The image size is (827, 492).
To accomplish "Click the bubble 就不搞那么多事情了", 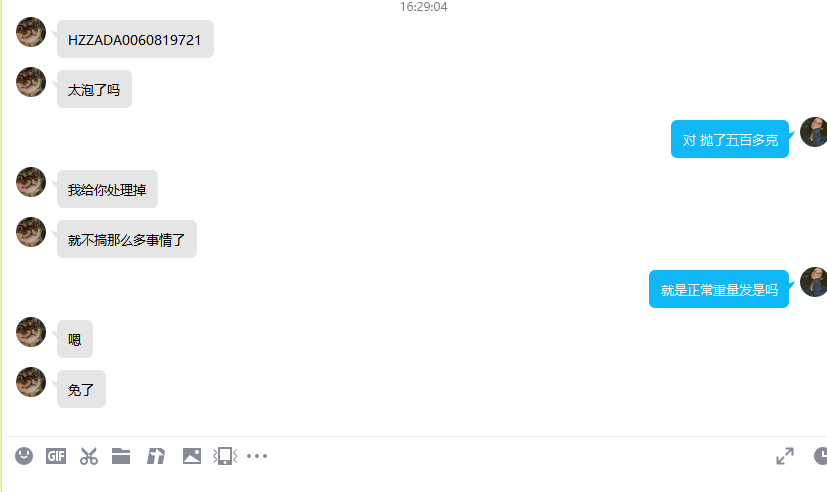I will click(x=127, y=239).
